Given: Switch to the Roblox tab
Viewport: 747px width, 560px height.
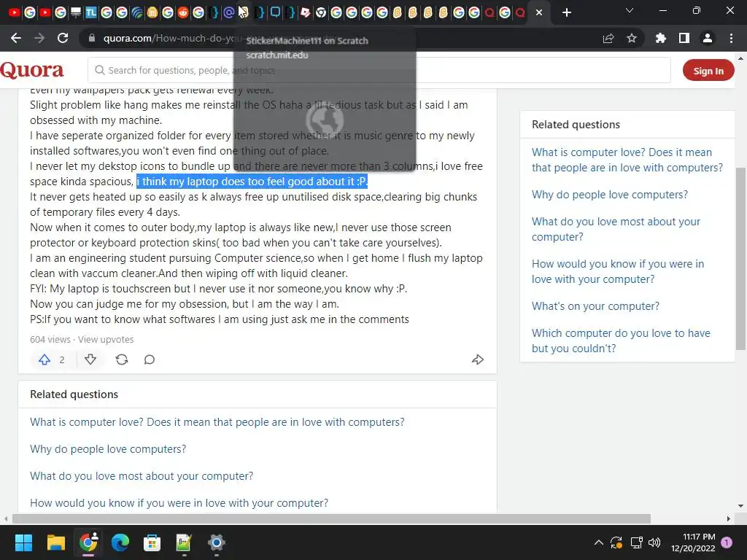Looking at the screenshot, I should (306, 13).
